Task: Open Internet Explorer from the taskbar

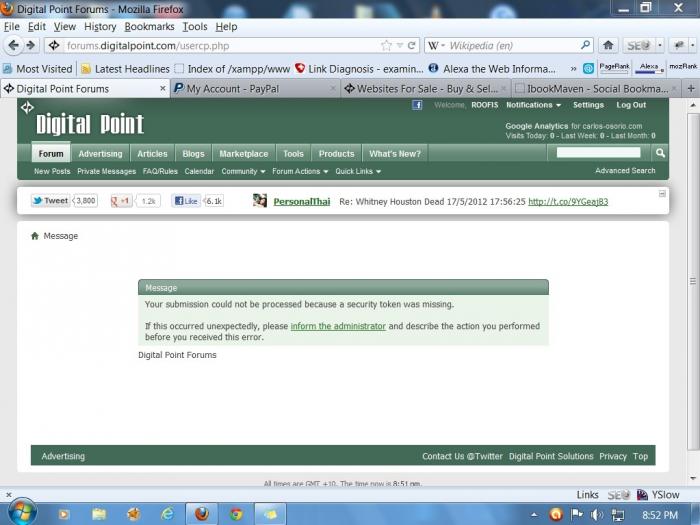Action: pos(167,514)
